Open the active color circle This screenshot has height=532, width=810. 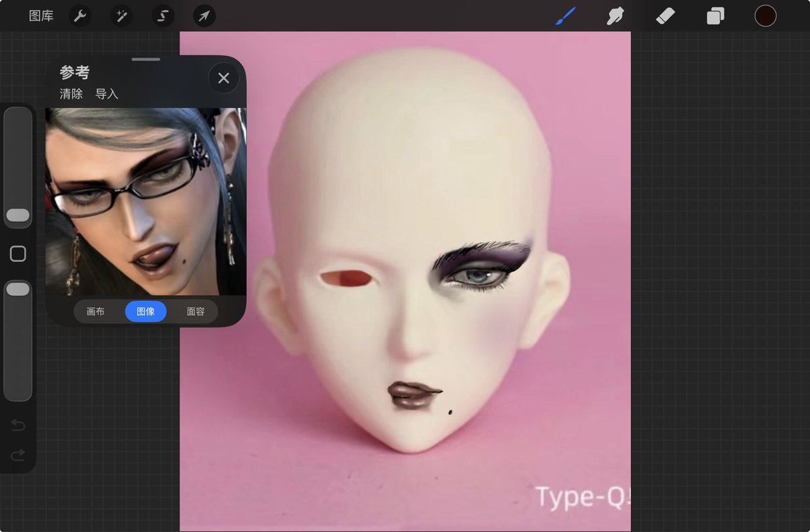tap(765, 16)
